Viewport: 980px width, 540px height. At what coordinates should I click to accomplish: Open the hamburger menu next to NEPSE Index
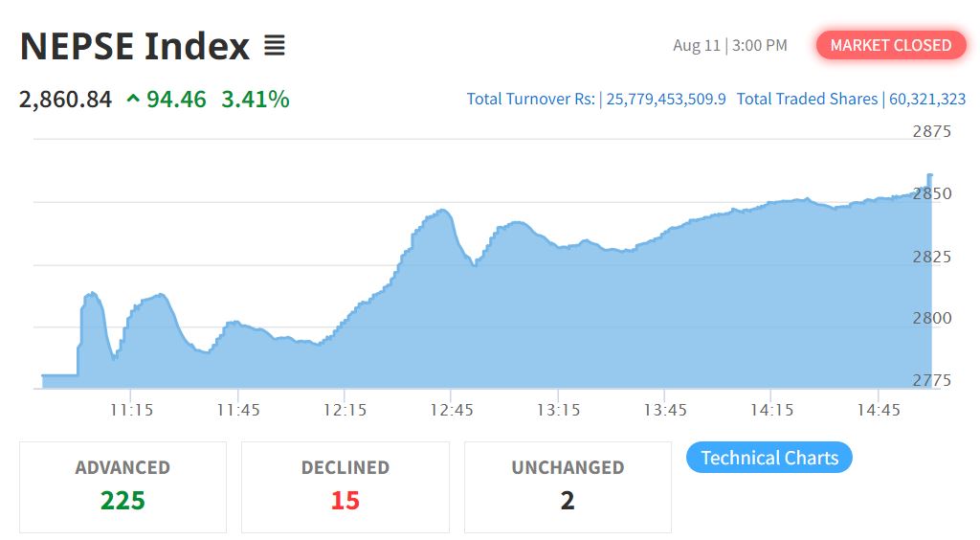coord(275,46)
